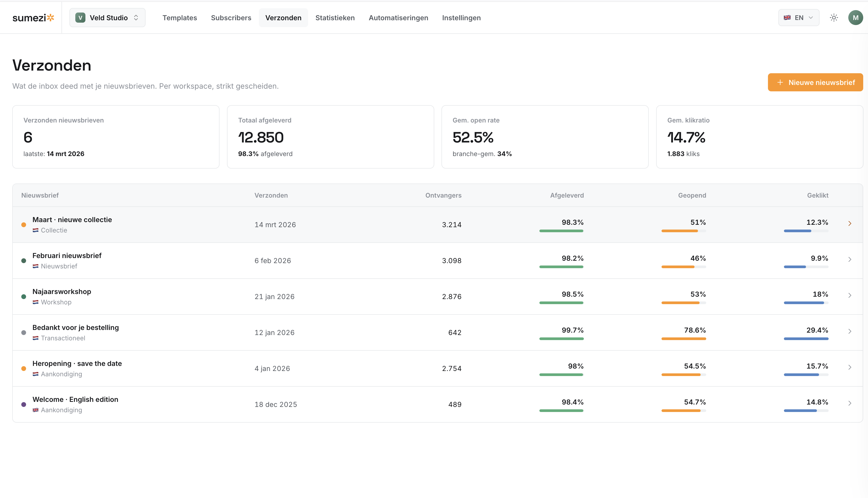Expand the Maart nieuwe collectie row chevron
The height and width of the screenshot is (498, 868).
[850, 223]
